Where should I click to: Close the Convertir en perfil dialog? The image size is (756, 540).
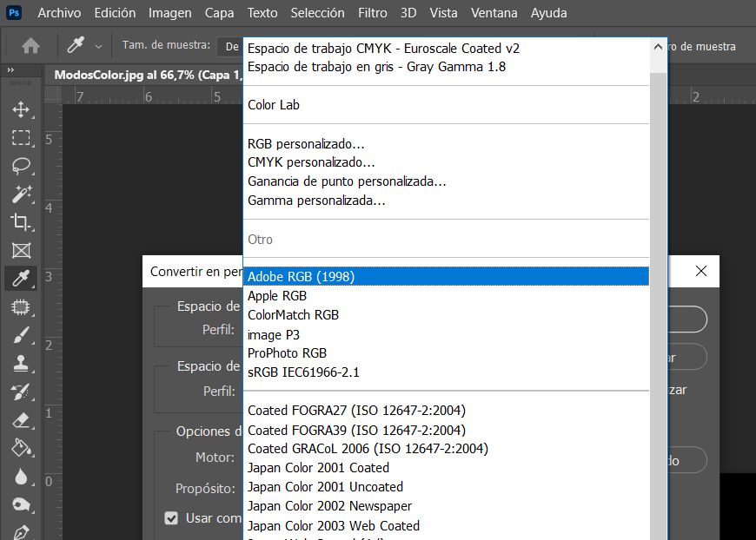pyautogui.click(x=701, y=271)
